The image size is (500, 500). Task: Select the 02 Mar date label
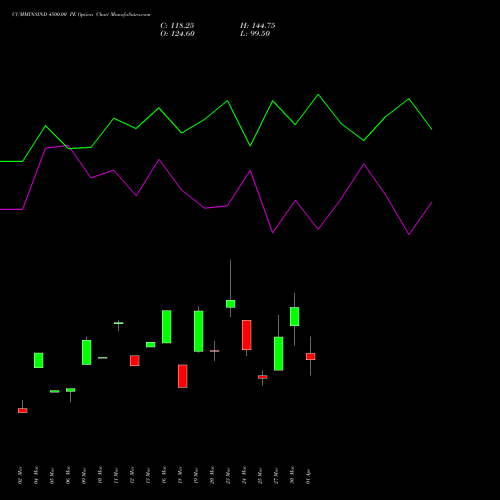(20, 475)
